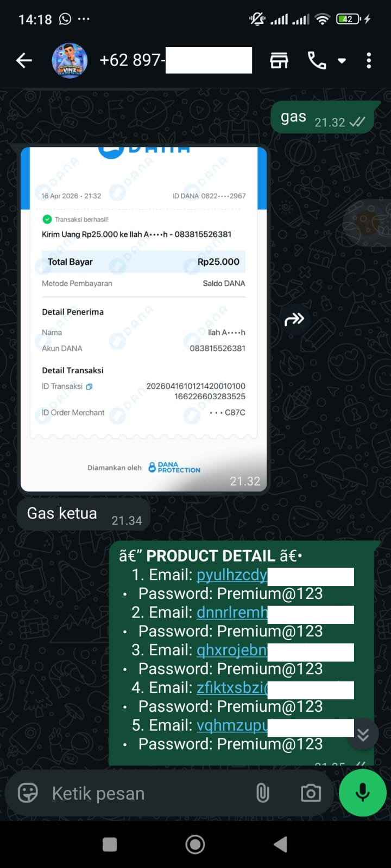Tap the DANA Protection logo in receipt
The height and width of the screenshot is (868, 391).
pyautogui.click(x=174, y=467)
